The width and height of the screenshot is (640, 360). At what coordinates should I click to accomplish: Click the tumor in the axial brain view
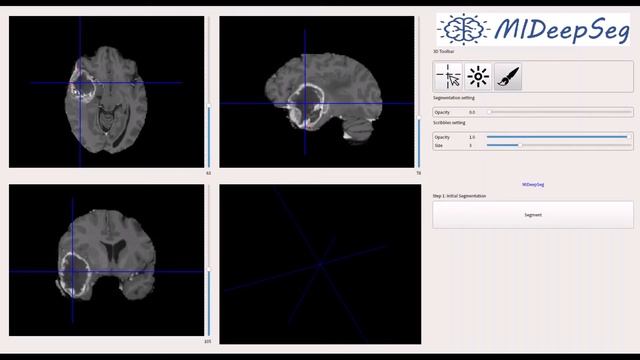(83, 84)
